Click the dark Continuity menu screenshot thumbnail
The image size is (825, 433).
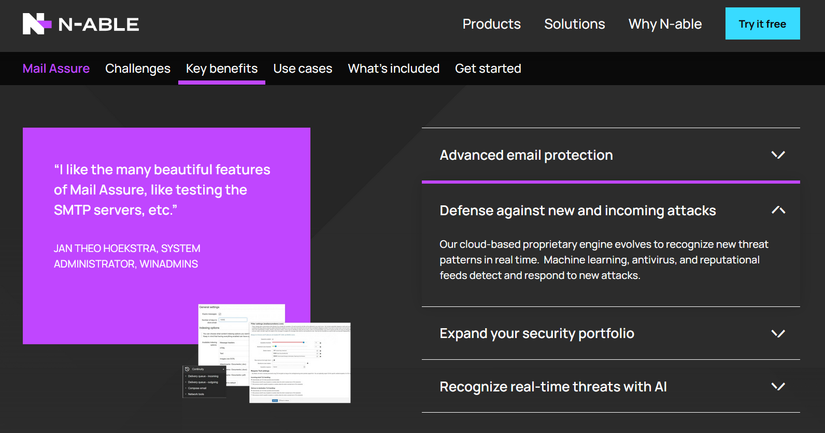tap(204, 381)
